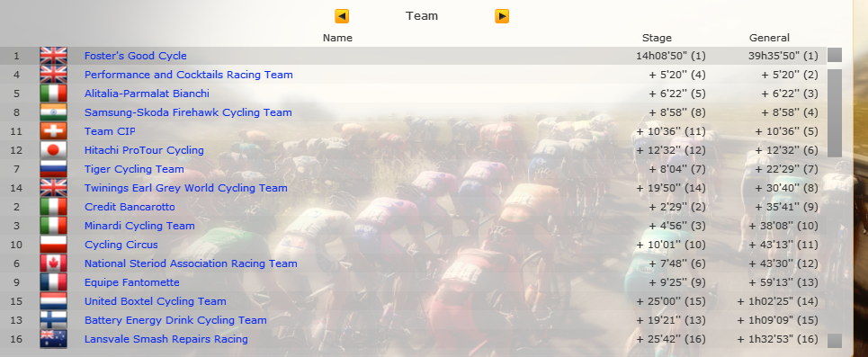This screenshot has height=357, width=868.
Task: Click the right arrow next to Team
Action: pyautogui.click(x=502, y=16)
